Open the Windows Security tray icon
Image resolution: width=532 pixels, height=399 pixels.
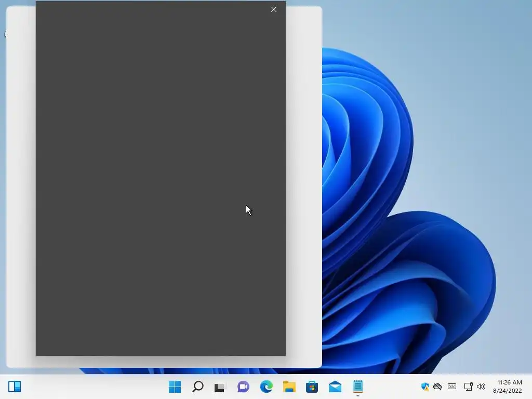point(425,387)
